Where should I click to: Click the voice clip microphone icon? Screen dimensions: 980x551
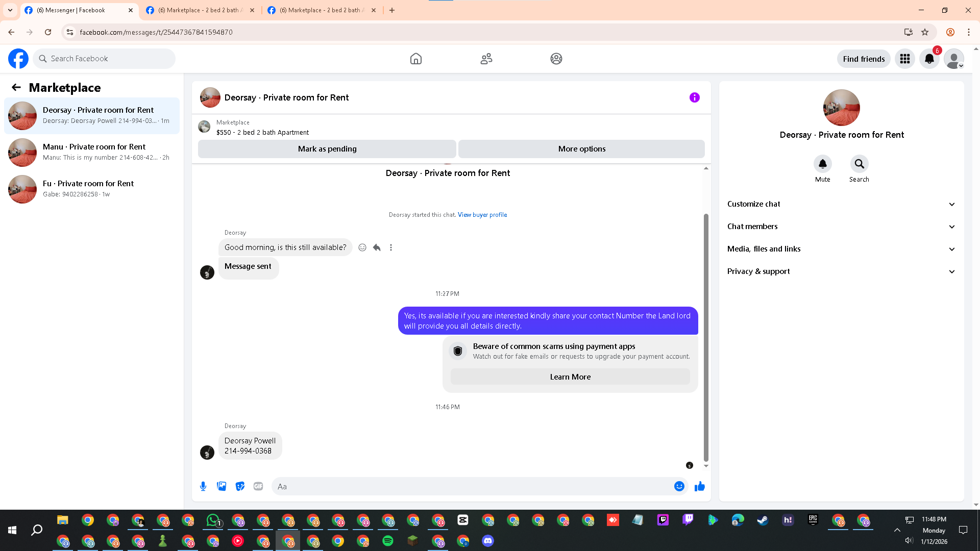(203, 486)
